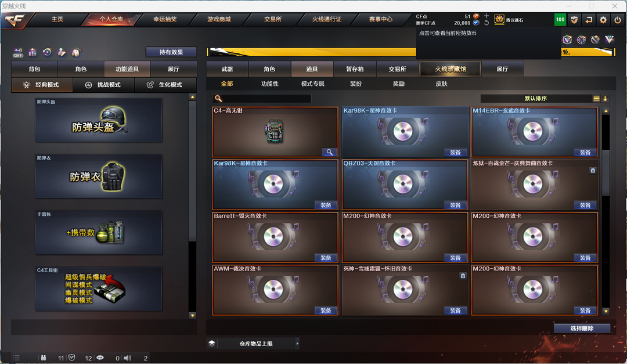Image resolution: width=627 pixels, height=364 pixels.
Task: Toggle sort direction arrow next to 默认排序
Action: point(605,98)
